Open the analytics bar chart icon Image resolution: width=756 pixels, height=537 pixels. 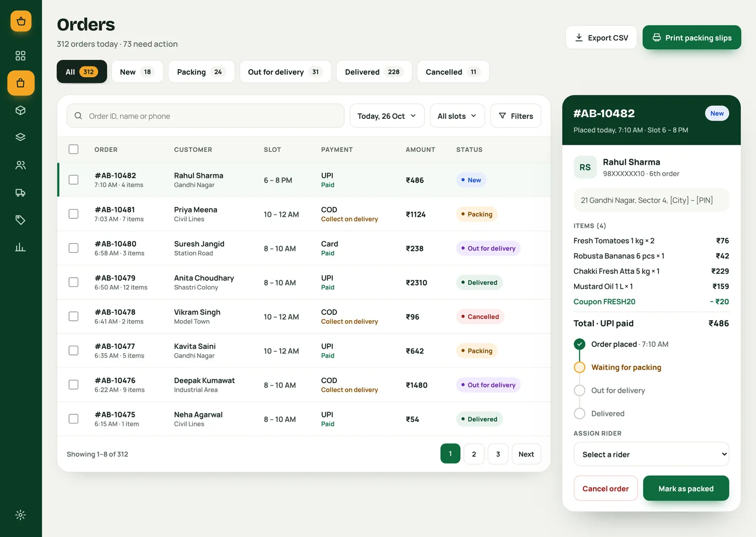tap(21, 247)
